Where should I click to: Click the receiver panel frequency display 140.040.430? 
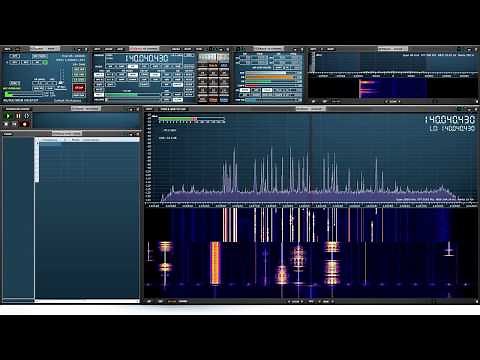click(x=147, y=59)
